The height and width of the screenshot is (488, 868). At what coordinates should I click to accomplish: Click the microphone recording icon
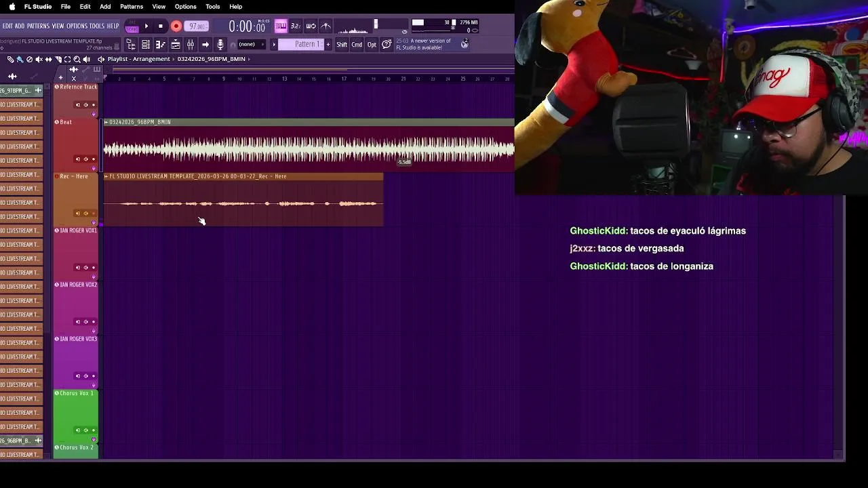click(220, 44)
